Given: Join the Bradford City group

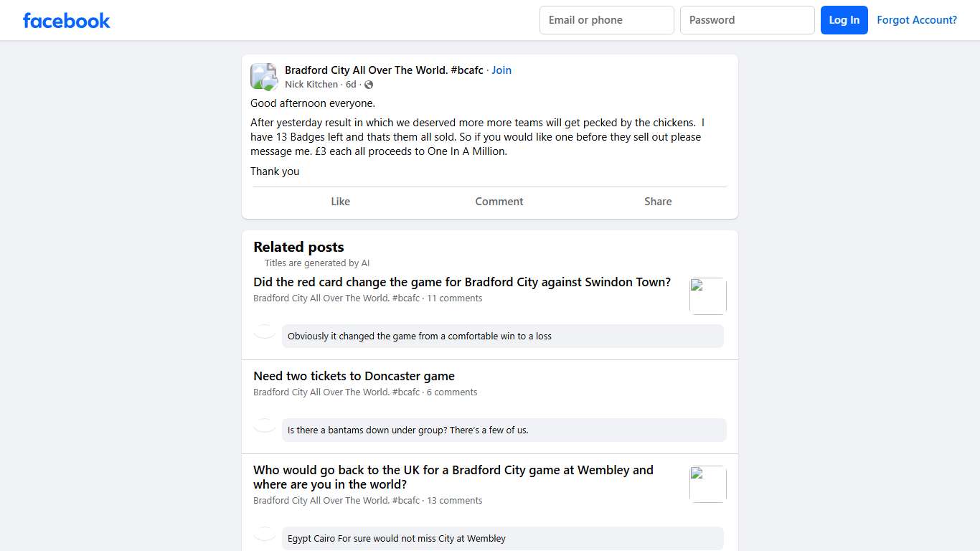Looking at the screenshot, I should (501, 70).
